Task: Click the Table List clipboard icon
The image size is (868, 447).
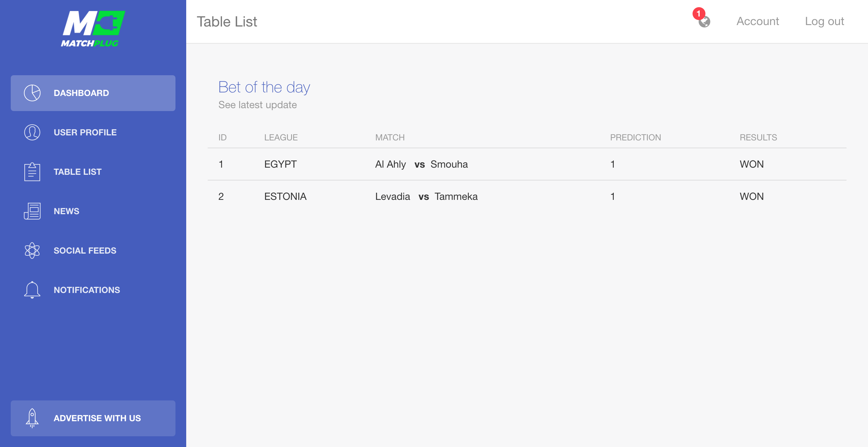Action: pos(32,172)
